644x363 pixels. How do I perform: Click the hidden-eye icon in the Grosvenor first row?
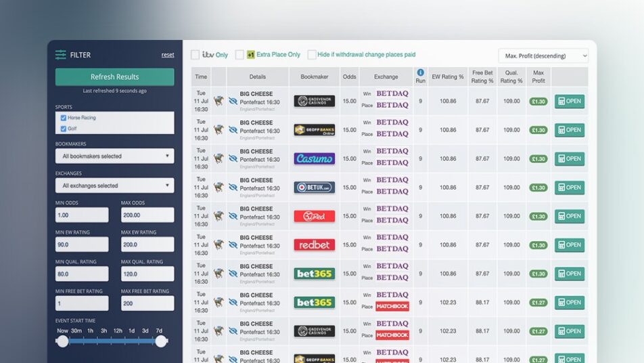point(233,101)
